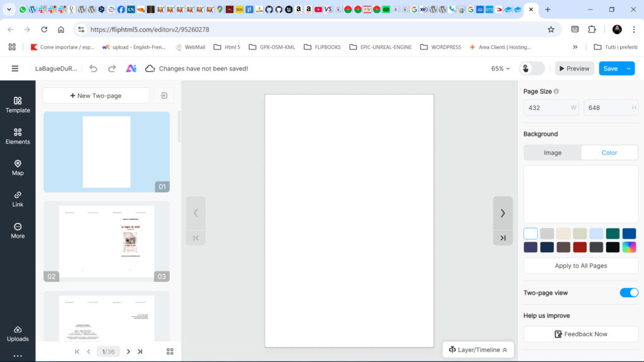This screenshot has width=644, height=362.
Task: Open the EPIC-UNREAL-ENGINE bookmark folder
Action: pos(380,47)
